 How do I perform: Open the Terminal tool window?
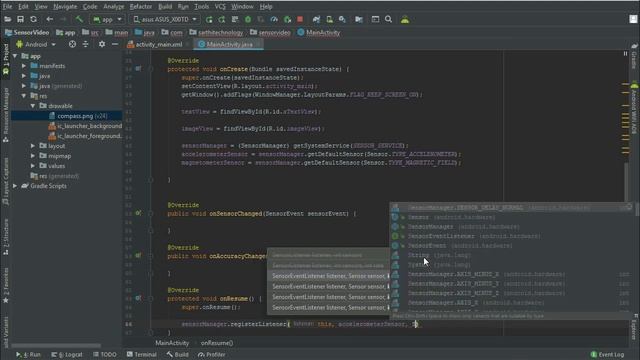point(142,355)
